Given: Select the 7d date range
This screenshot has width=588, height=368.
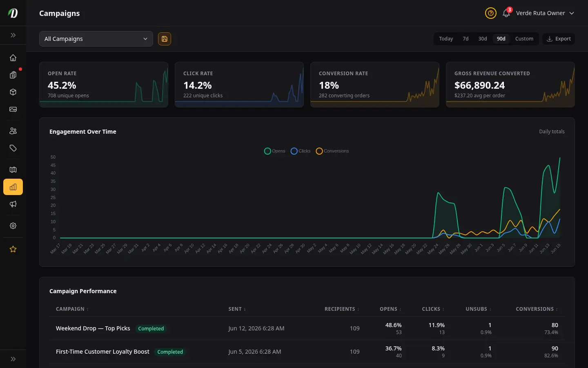Looking at the screenshot, I should point(465,39).
